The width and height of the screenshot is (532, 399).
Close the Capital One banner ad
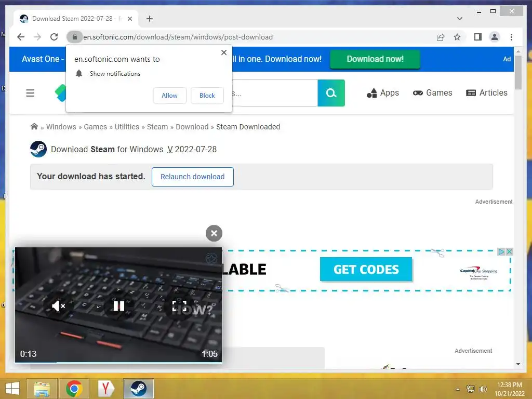(509, 252)
